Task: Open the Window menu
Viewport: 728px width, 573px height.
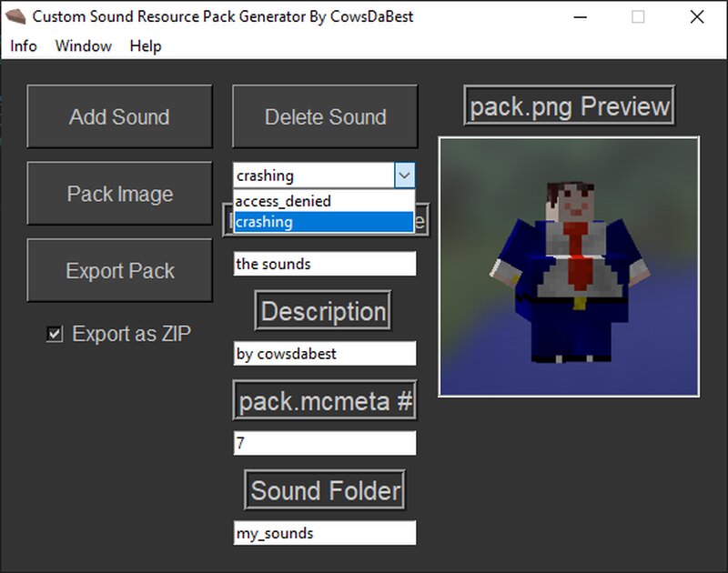Action: [x=84, y=46]
